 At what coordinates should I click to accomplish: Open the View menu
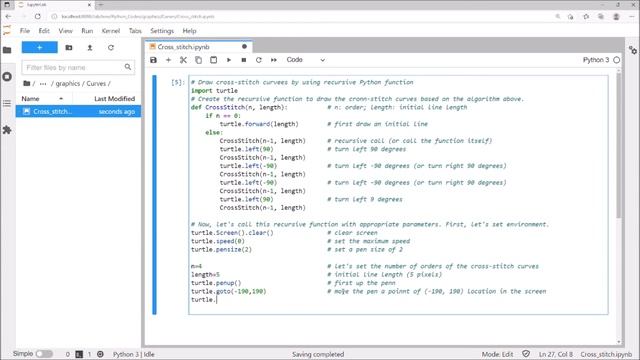pyautogui.click(x=65, y=31)
